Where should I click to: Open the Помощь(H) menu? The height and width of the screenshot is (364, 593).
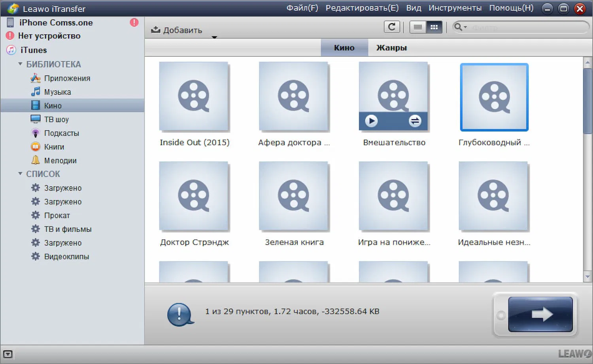click(x=511, y=8)
